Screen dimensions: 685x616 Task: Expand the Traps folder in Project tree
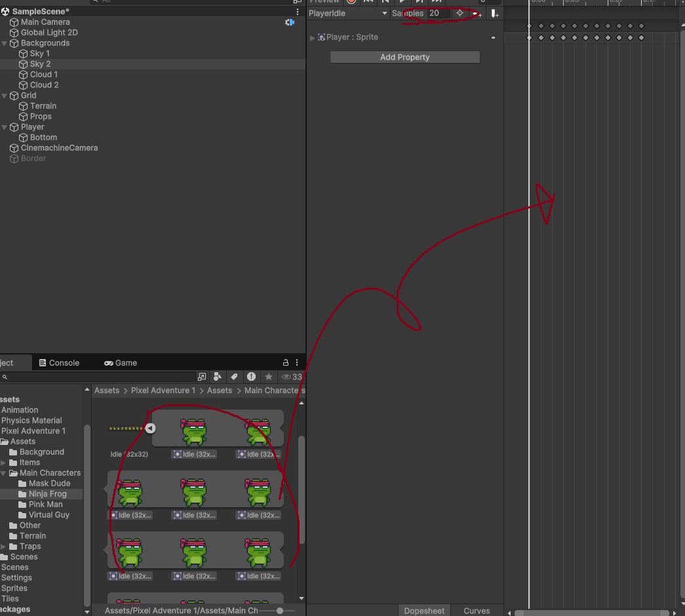click(3, 547)
